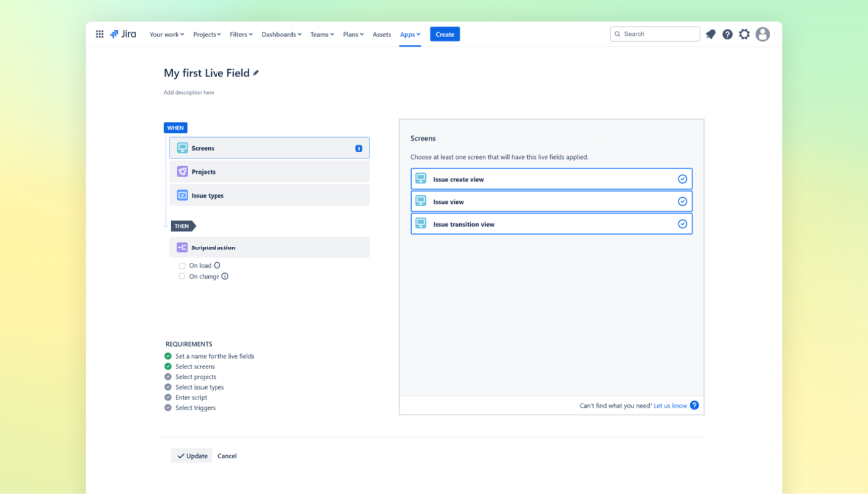Screen dimensions: 868x494
Task: Enable the On change checkbox
Action: tap(182, 277)
